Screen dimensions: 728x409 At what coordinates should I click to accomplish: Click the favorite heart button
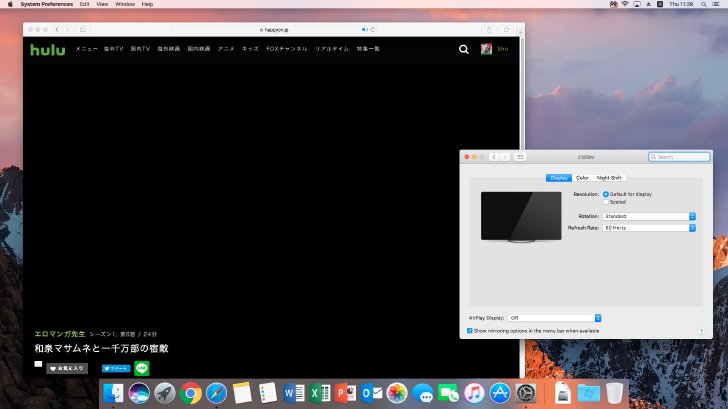pos(67,369)
